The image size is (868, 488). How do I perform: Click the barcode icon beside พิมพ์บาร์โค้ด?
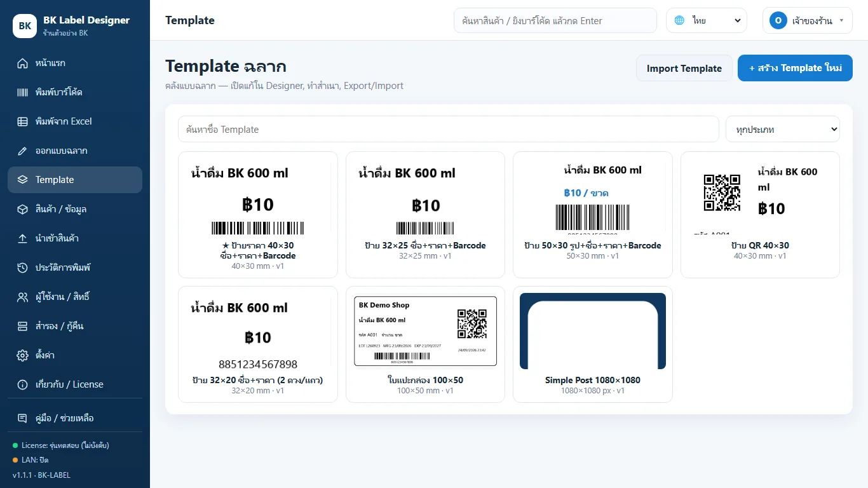click(x=23, y=92)
